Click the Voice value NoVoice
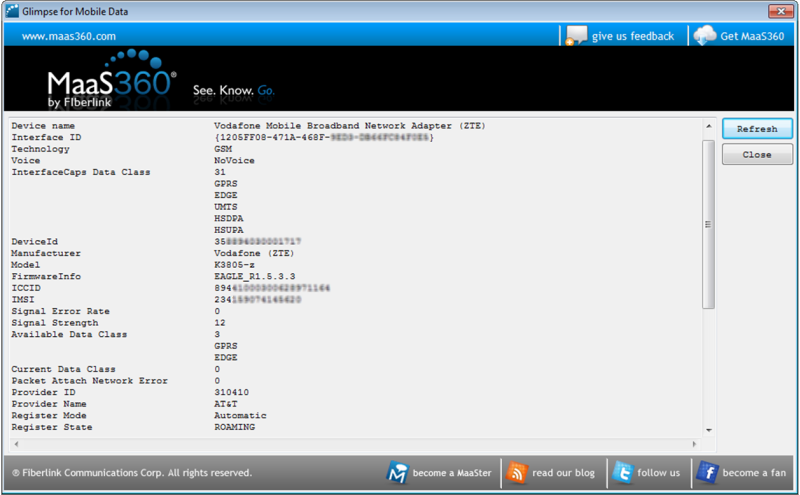 tap(234, 161)
